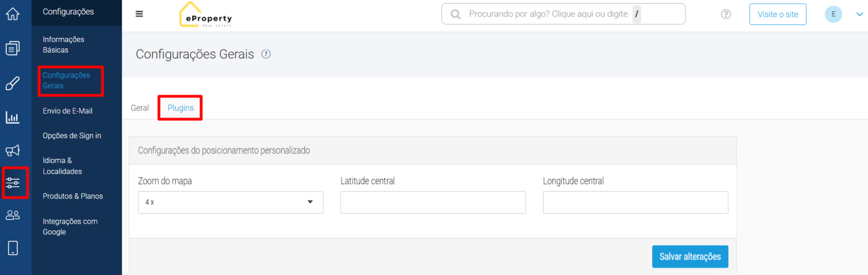Click the Longitude central input field
This screenshot has width=868, height=275.
tap(635, 202)
